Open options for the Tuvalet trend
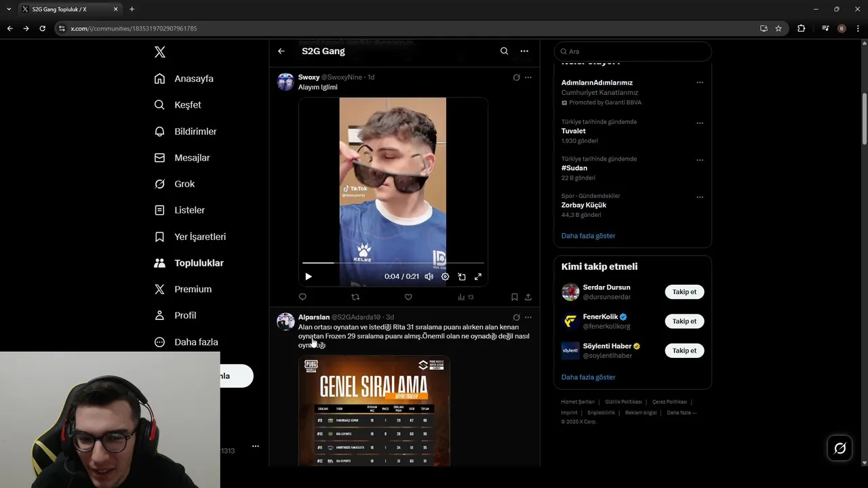Image resolution: width=868 pixels, height=488 pixels. click(699, 123)
